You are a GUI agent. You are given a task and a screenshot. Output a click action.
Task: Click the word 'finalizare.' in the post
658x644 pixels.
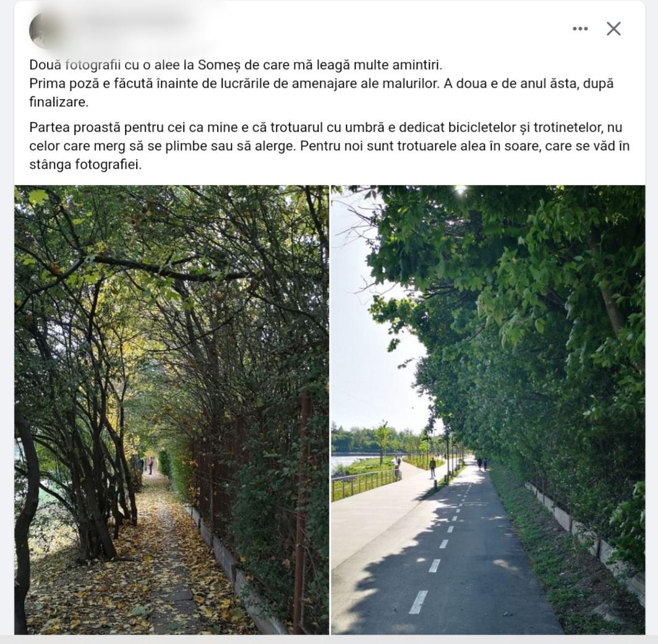59,101
